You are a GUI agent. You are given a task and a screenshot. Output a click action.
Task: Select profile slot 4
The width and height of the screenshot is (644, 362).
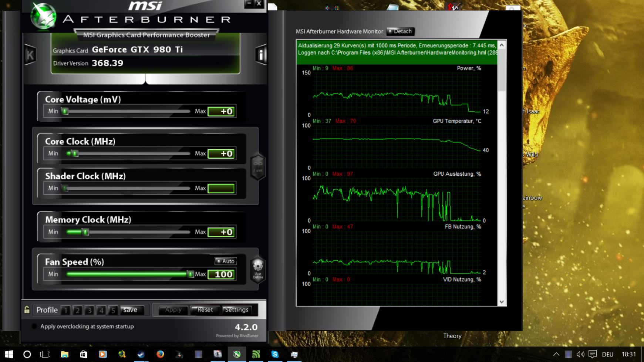(101, 310)
